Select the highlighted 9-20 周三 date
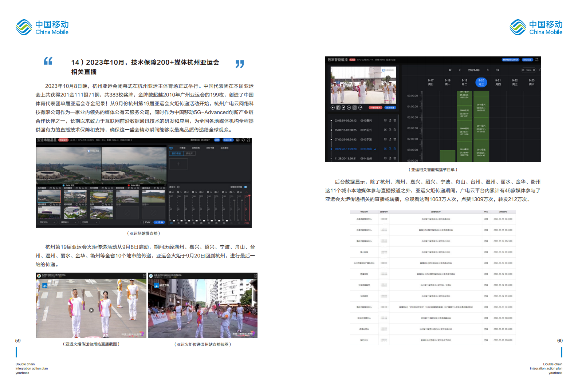The image size is (578, 392). pos(481,82)
